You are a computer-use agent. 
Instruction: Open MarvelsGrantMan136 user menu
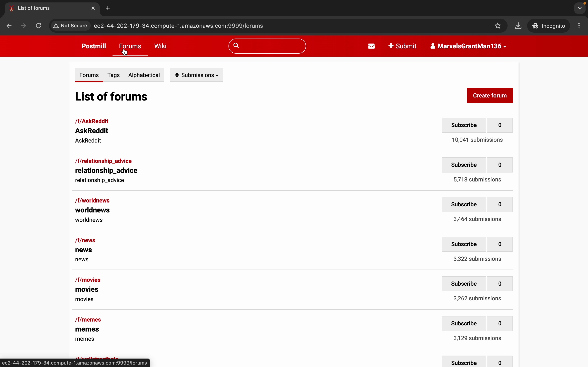468,46
